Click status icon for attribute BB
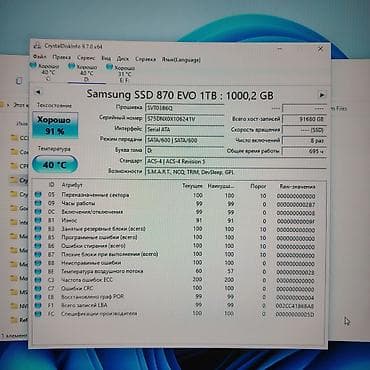 tap(38, 263)
